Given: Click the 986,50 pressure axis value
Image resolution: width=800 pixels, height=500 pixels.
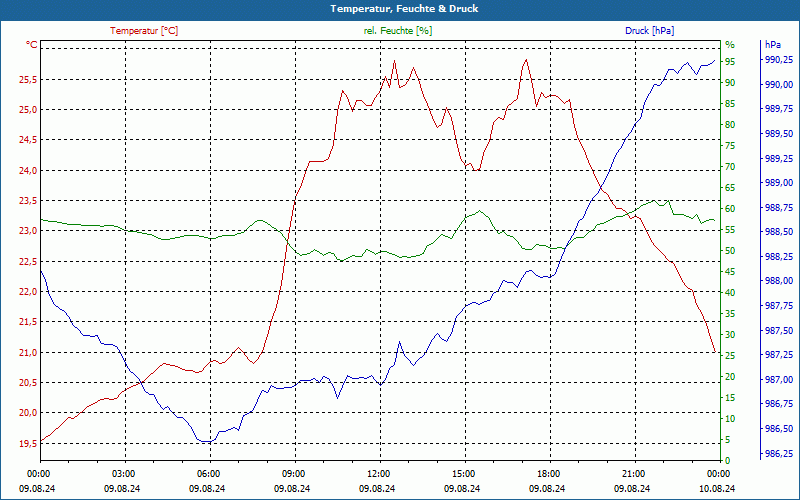Looking at the screenshot, I should tap(779, 429).
